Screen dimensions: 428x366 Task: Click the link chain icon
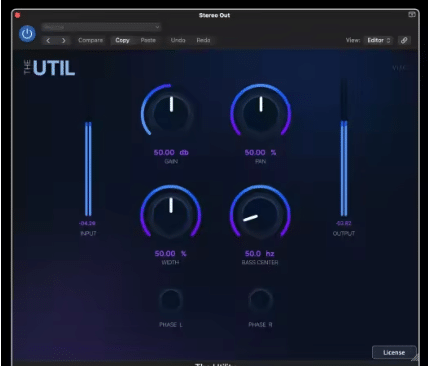(404, 40)
